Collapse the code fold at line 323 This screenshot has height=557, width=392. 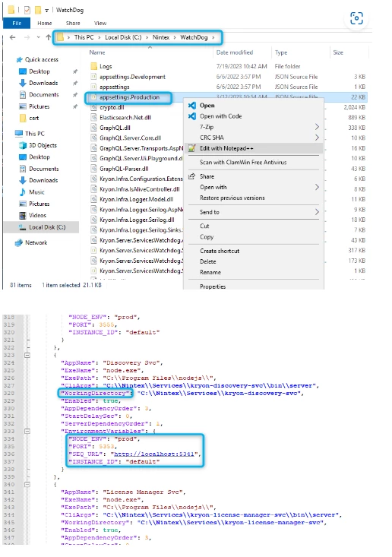(27, 355)
